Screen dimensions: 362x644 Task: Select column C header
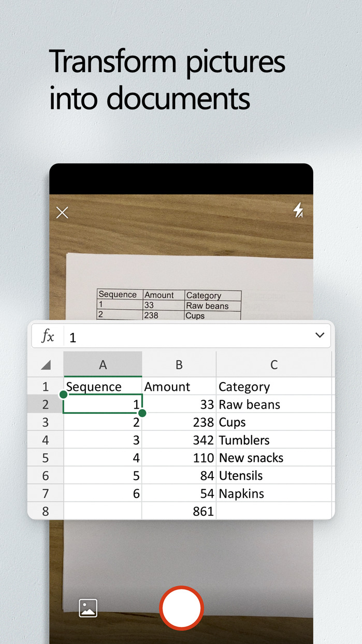273,365
